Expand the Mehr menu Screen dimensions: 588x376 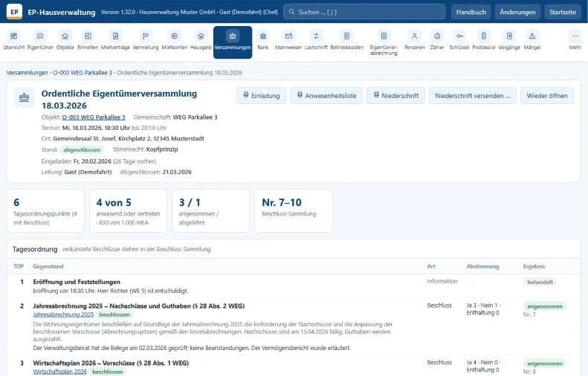point(575,40)
